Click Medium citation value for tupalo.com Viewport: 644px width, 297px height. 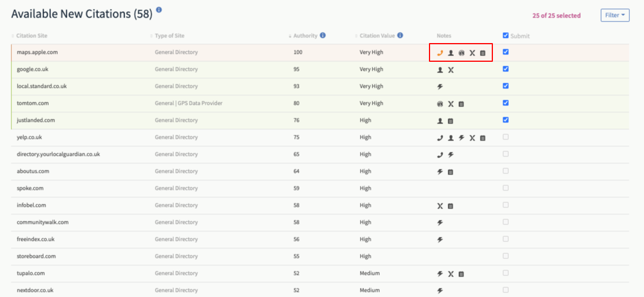[370, 273]
